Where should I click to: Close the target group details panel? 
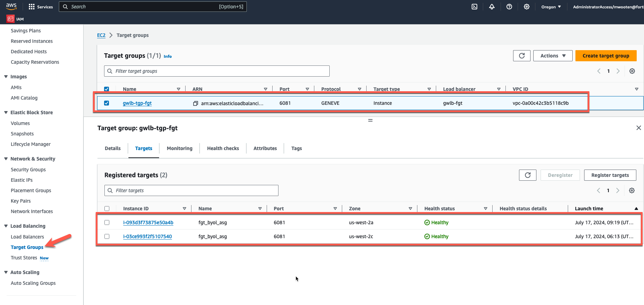(x=639, y=128)
